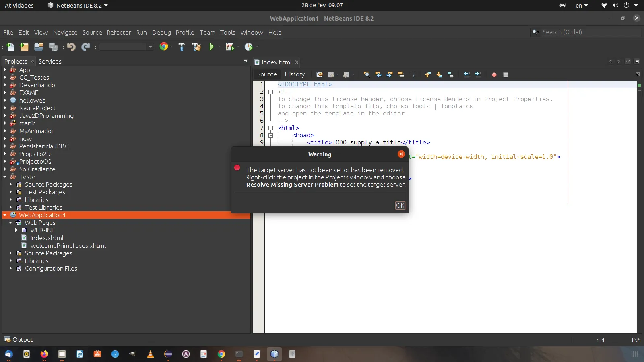Collapse code fold at line 7
Screen dimensions: 644x362
271,128
